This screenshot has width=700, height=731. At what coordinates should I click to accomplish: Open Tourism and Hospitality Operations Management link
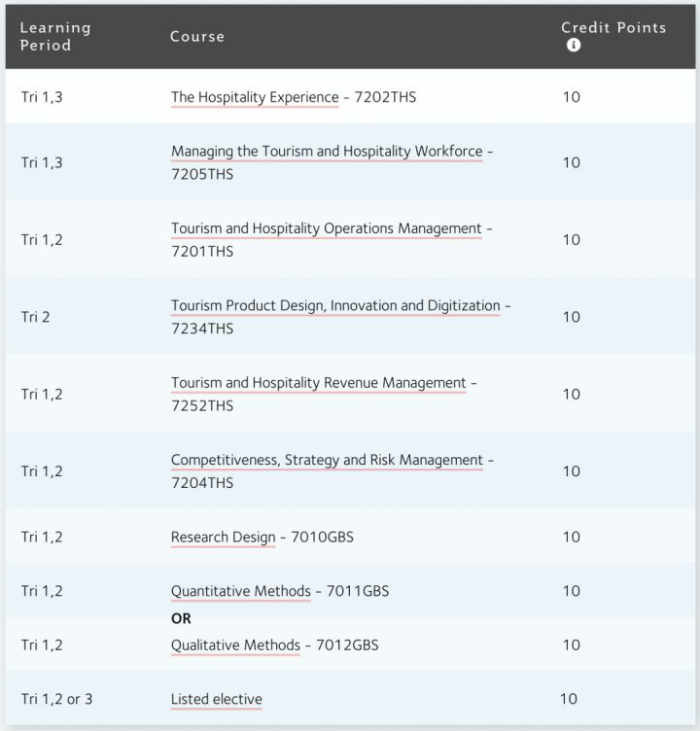(x=326, y=228)
